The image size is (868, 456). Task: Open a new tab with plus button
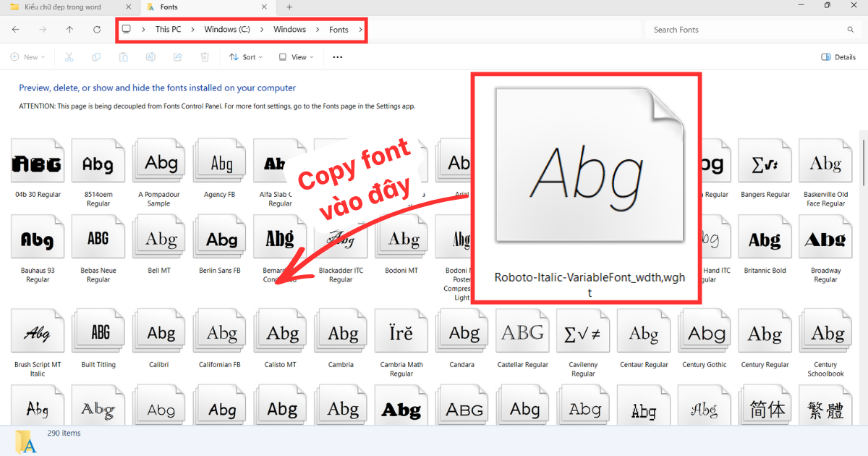tap(289, 7)
